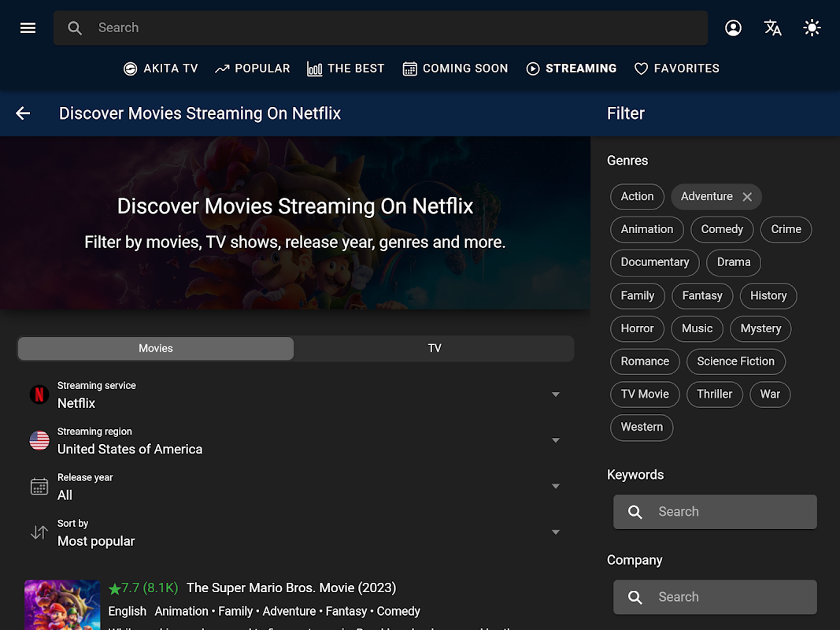This screenshot has width=840, height=630.
Task: Click the 7.7 (8.1K) rating text
Action: point(150,588)
